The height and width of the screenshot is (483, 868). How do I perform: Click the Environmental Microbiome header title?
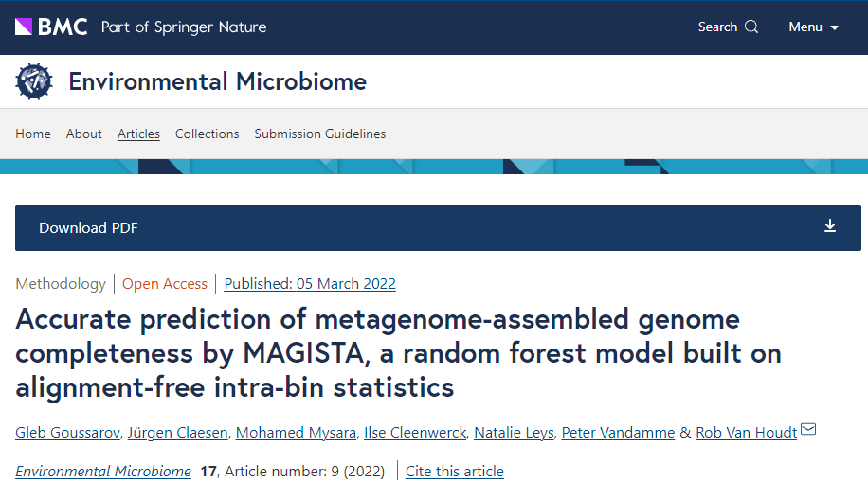[218, 81]
